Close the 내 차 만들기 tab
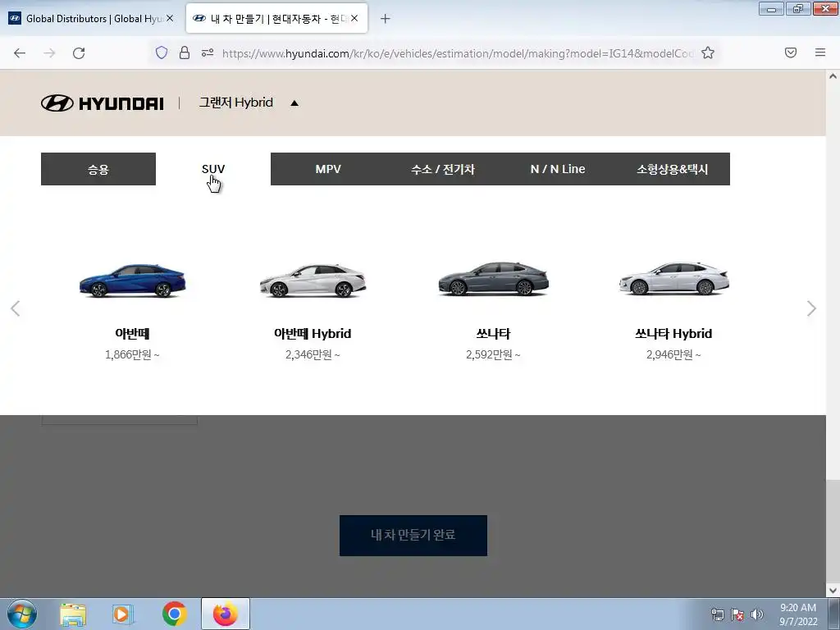The image size is (840, 630). click(354, 18)
